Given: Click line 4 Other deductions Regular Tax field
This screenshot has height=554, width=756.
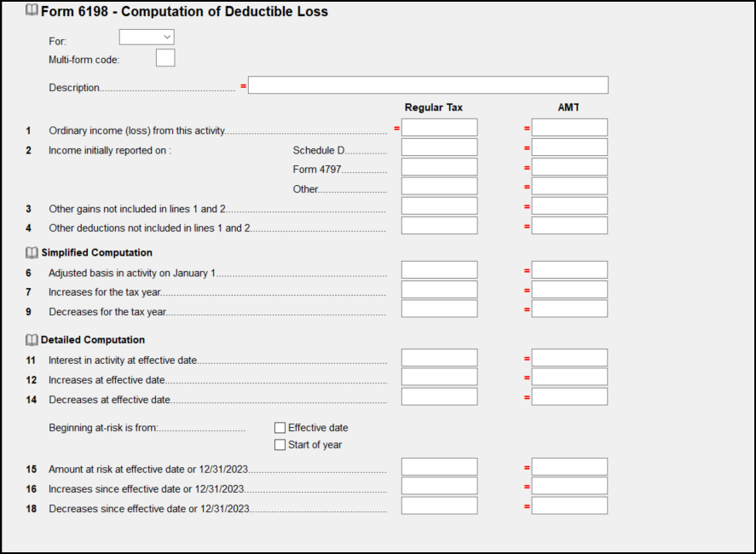Looking at the screenshot, I should pyautogui.click(x=439, y=226).
